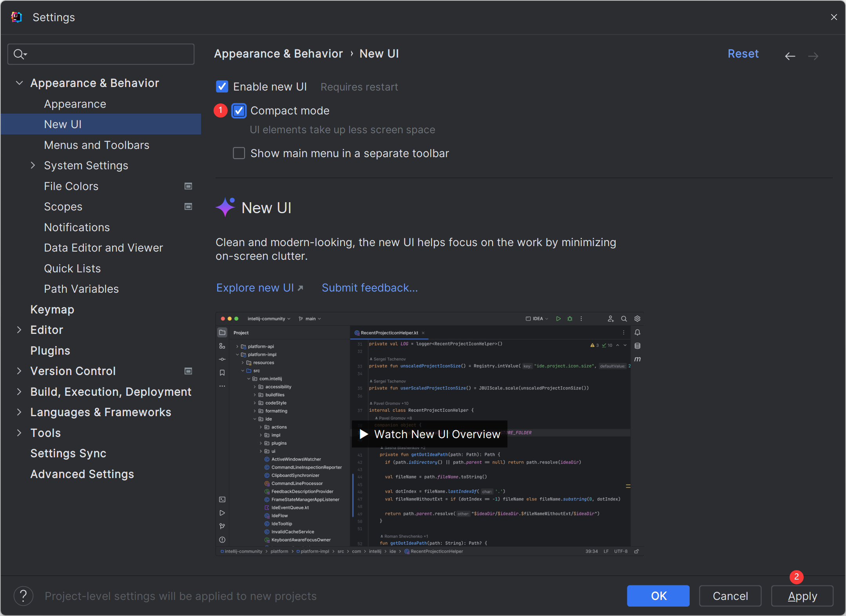Viewport: 846px width, 616px height.
Task: Click the RecentProjectIconHelper.kt tab in preview
Action: click(x=389, y=333)
